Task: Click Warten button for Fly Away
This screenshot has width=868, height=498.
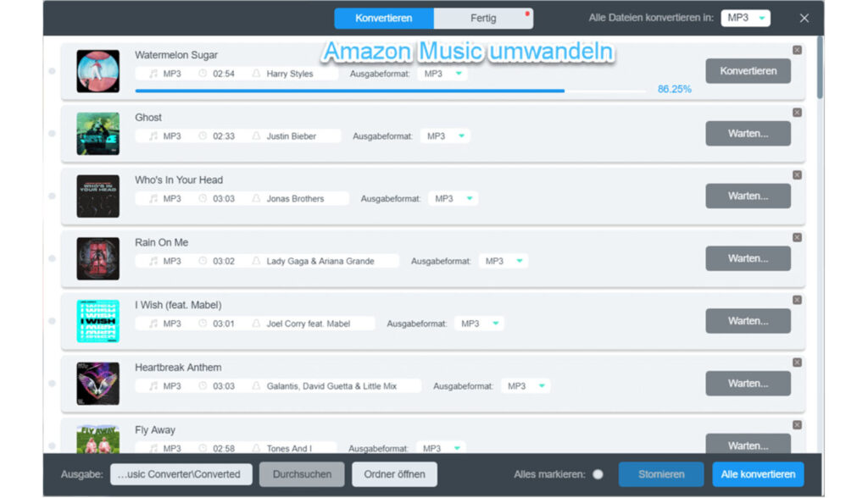Action: coord(748,445)
